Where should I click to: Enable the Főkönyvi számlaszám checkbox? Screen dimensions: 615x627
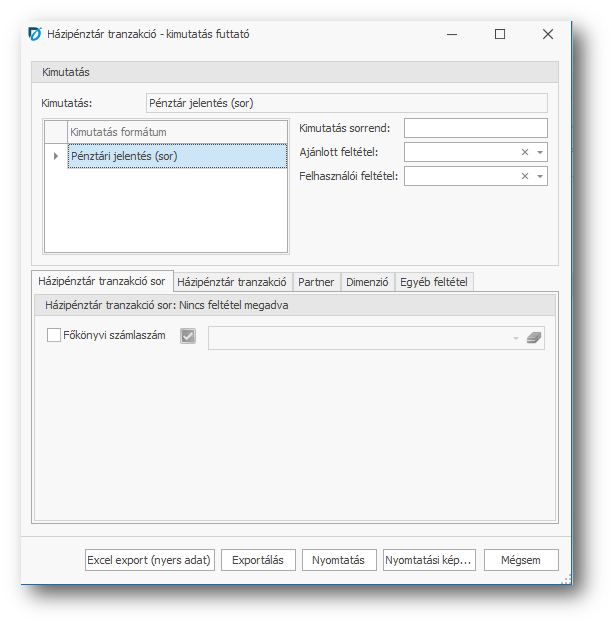pos(54,336)
